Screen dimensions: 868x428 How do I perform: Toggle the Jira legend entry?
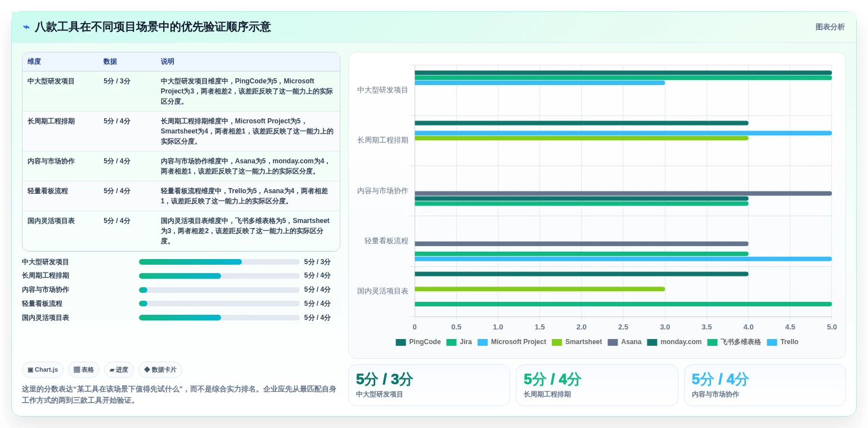pos(459,342)
